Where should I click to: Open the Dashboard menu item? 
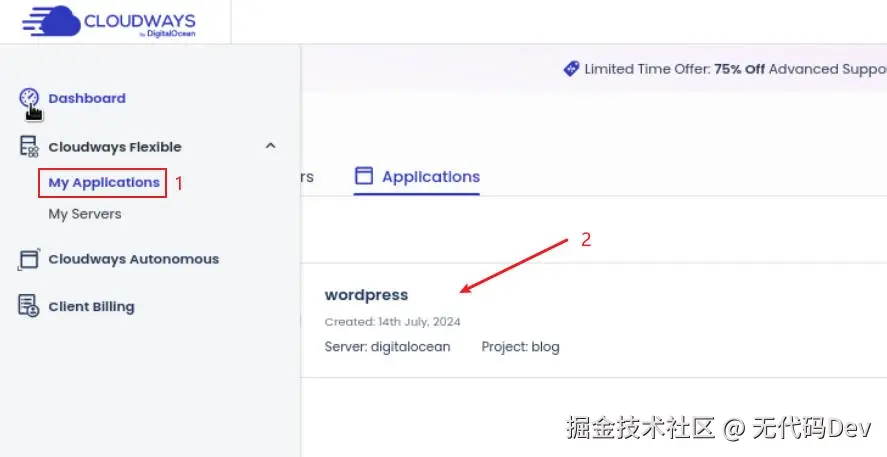coord(87,98)
